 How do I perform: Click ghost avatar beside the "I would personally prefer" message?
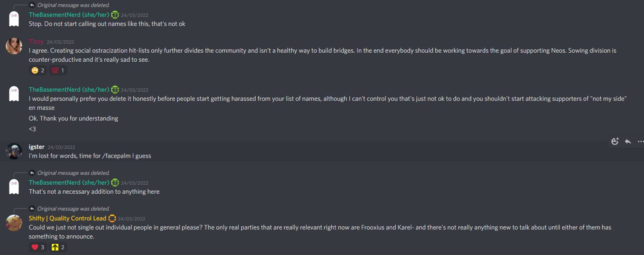pyautogui.click(x=14, y=94)
